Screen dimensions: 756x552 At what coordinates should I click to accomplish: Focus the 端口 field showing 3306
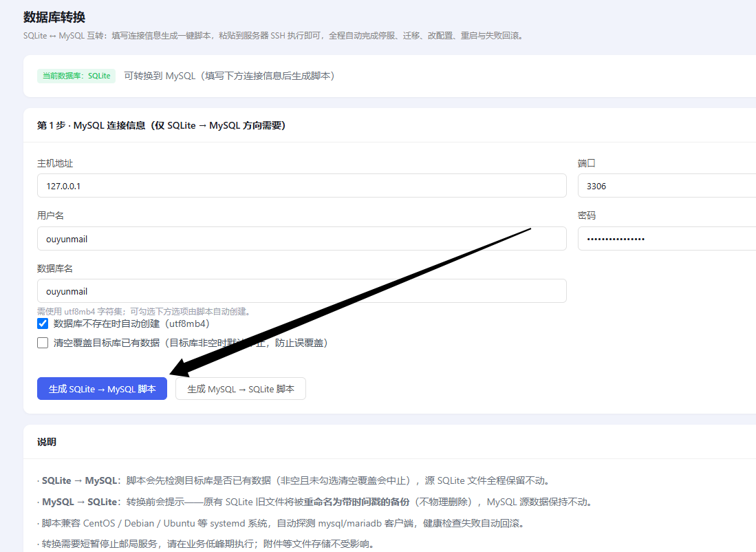coord(667,186)
